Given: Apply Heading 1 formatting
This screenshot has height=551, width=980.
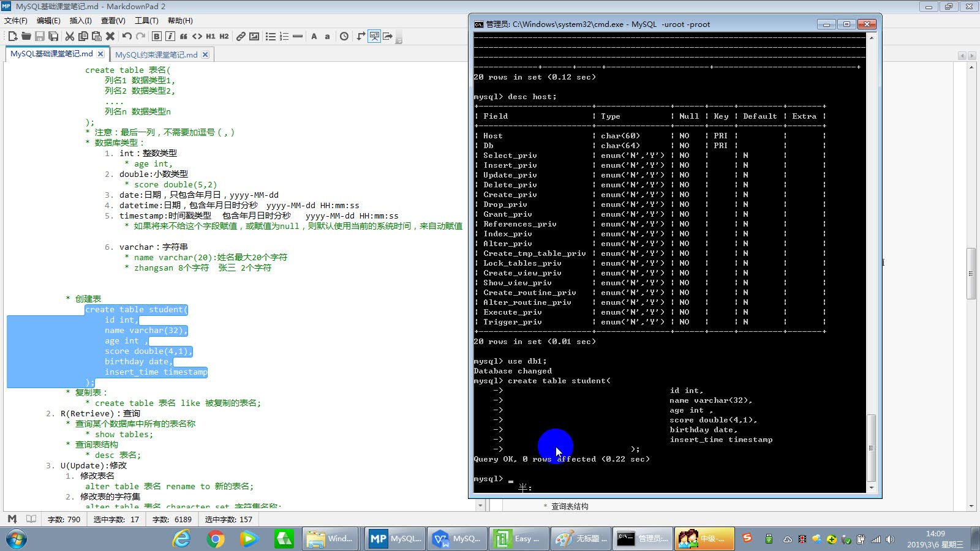Looking at the screenshot, I should [211, 36].
